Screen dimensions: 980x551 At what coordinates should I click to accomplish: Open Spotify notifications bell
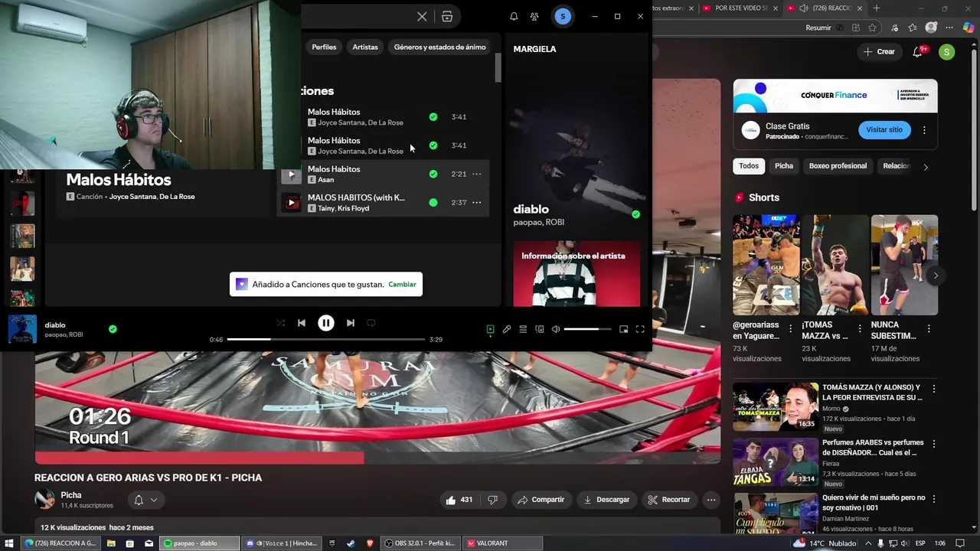(514, 16)
